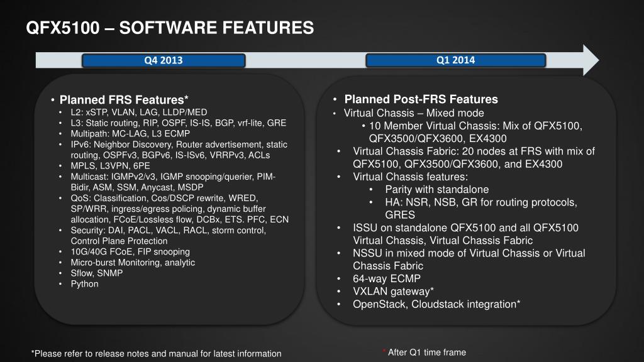Click the Multicast: IGMPv2/v3 line

(173, 182)
